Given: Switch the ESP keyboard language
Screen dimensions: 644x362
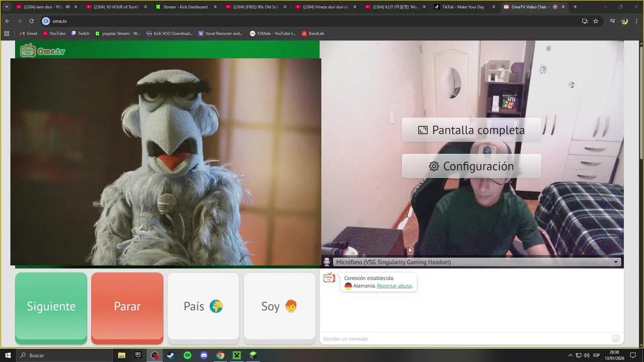Looking at the screenshot, I should 597,355.
